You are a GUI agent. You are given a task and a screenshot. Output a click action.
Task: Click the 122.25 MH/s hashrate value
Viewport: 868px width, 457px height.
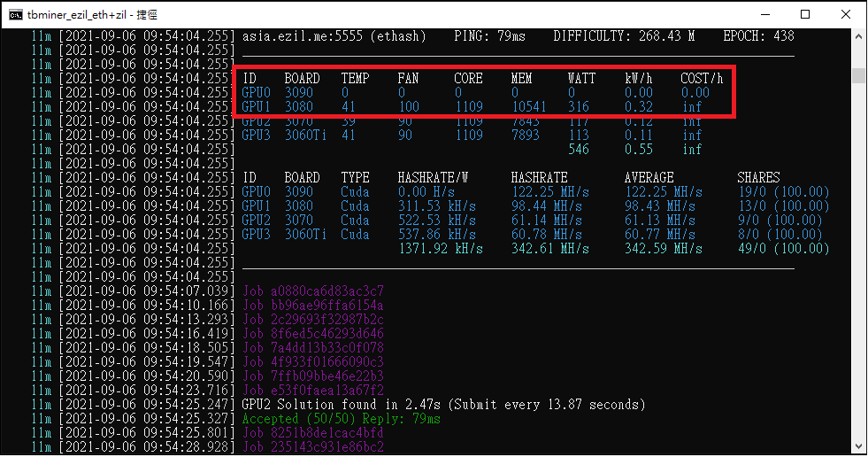tap(550, 192)
